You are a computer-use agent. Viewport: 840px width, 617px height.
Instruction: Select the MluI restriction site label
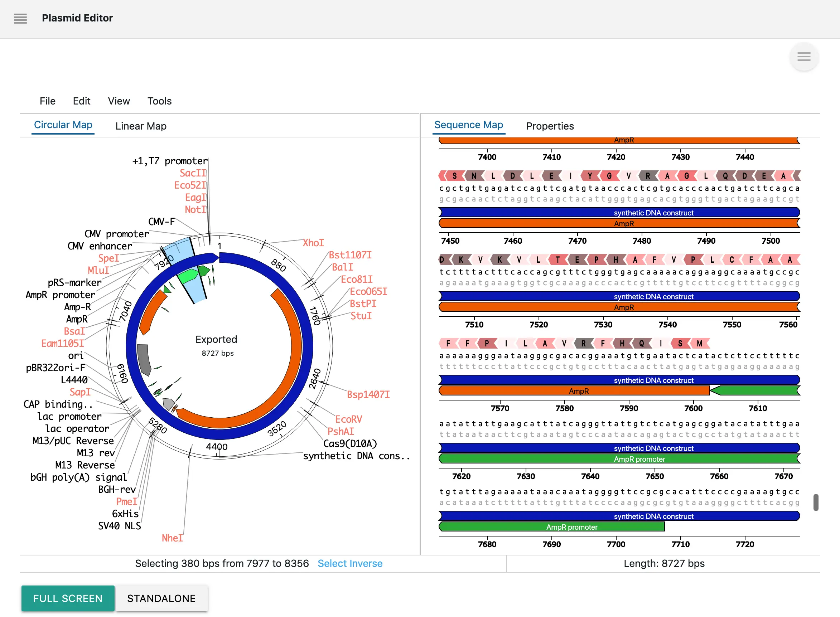[99, 271]
